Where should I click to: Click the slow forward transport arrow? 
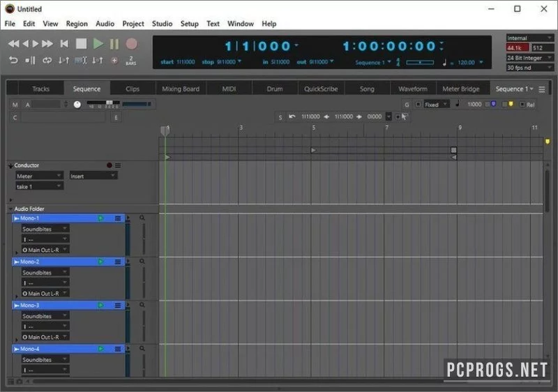36,44
